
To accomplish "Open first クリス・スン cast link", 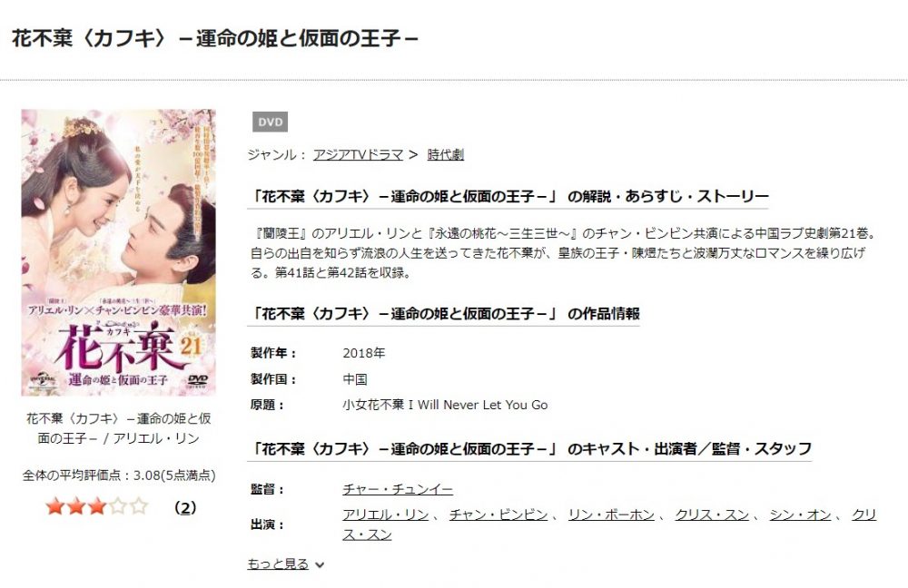I will pyautogui.click(x=712, y=514).
